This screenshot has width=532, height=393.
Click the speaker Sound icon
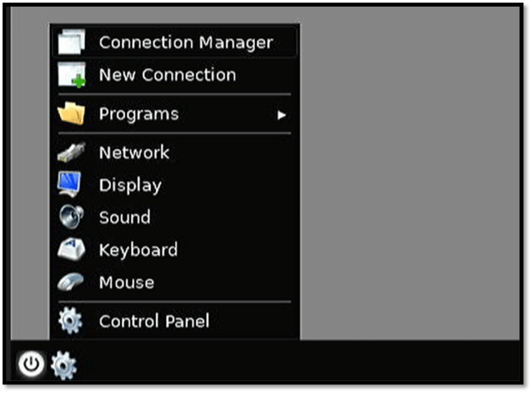coord(71,217)
